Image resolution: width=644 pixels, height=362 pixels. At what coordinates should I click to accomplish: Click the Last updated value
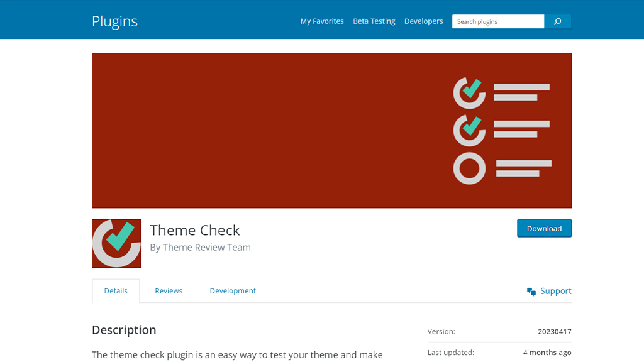[547, 353]
